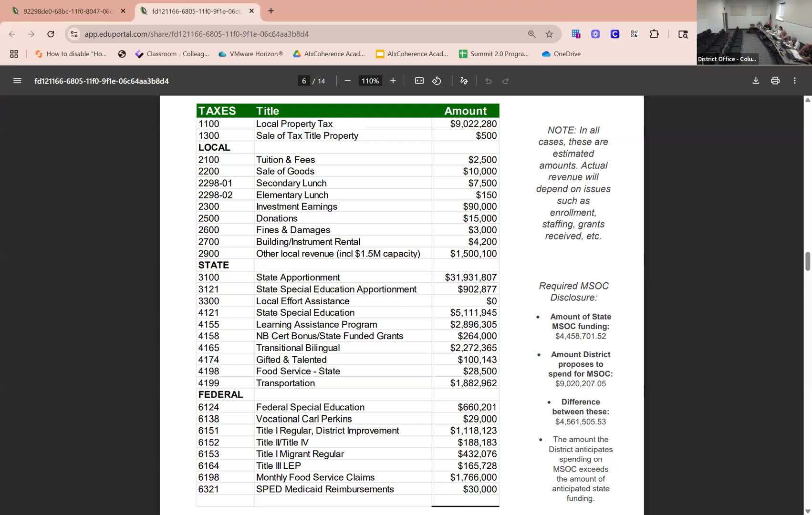Click the 110% zoom level field
812x515 pixels.
click(370, 81)
